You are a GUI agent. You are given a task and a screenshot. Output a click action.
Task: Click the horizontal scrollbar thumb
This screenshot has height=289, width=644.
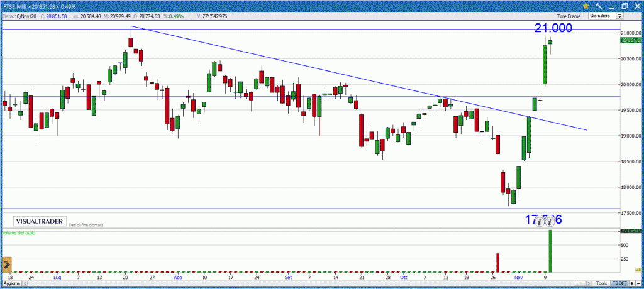tap(581, 283)
